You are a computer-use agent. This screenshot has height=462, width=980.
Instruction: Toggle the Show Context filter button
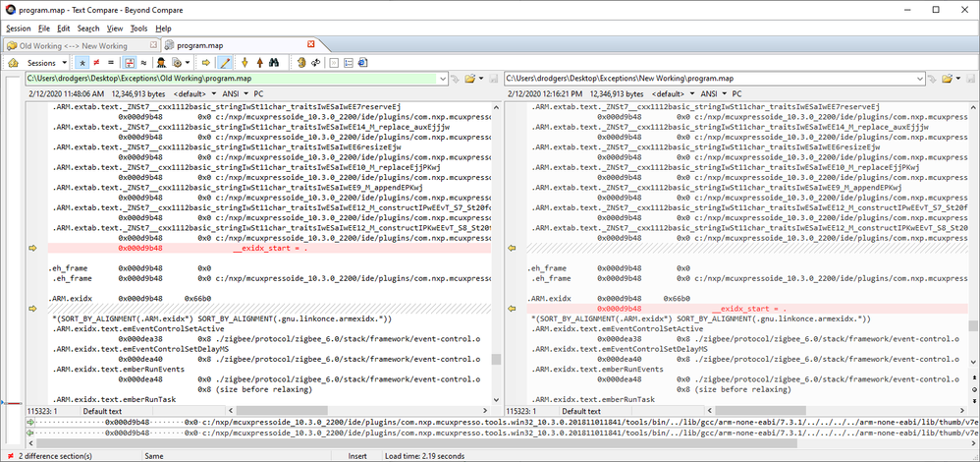[130, 63]
